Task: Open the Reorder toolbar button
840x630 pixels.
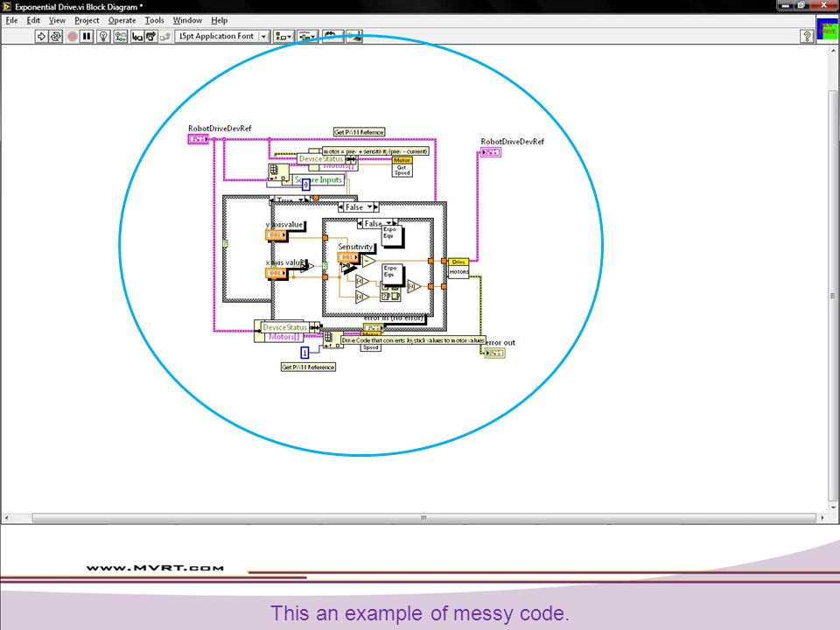Action: tap(332, 37)
